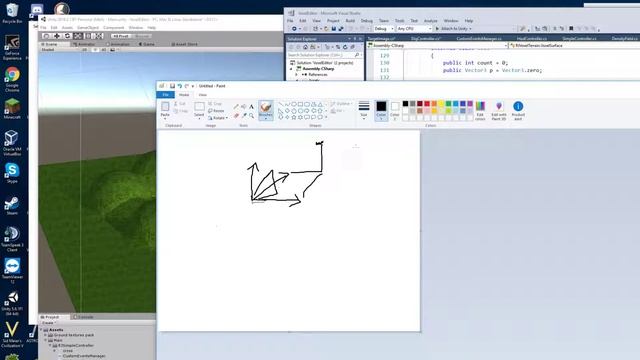Viewport: 640px width, 360px height.
Task: Open the Debug menu in Visual Studio
Action: pyautogui.click(x=367, y=20)
